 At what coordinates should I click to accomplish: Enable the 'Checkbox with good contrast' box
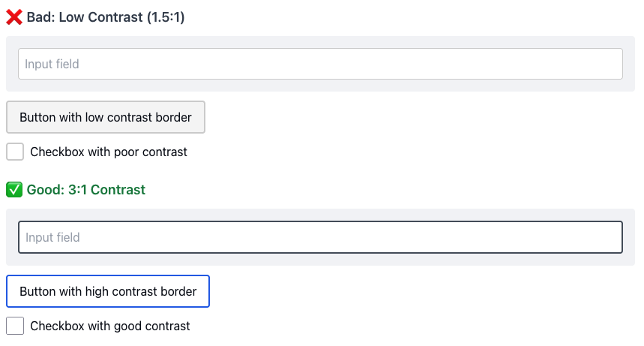15,326
